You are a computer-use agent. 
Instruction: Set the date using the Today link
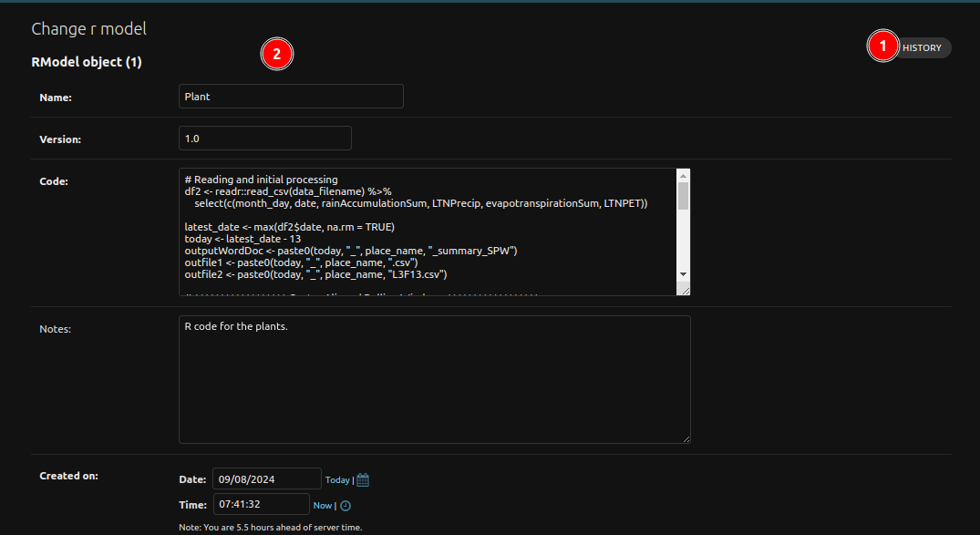[x=337, y=480]
